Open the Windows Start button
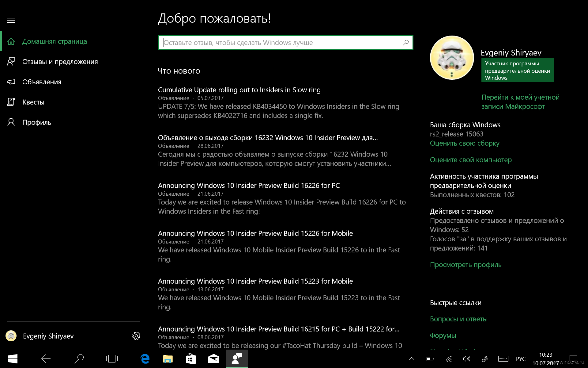 [13, 358]
